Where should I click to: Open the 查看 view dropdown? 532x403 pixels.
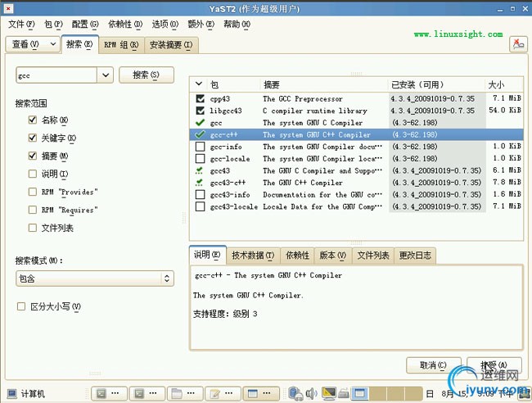pyautogui.click(x=33, y=44)
